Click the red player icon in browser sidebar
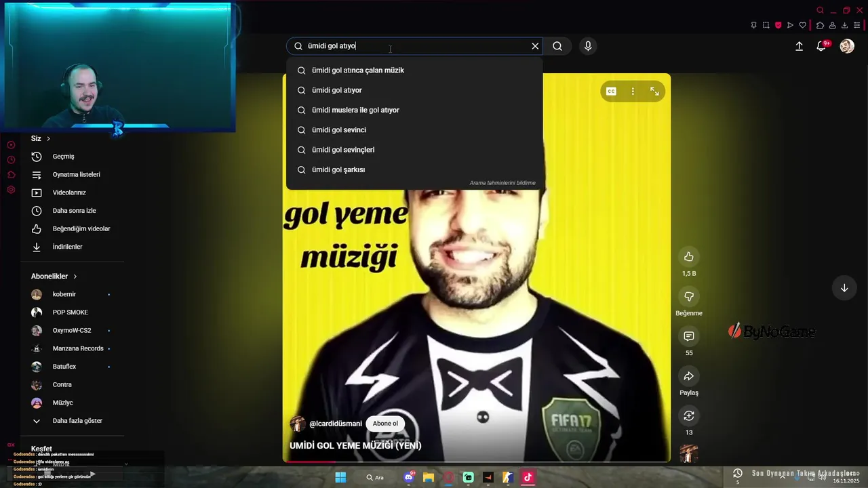 [11, 145]
